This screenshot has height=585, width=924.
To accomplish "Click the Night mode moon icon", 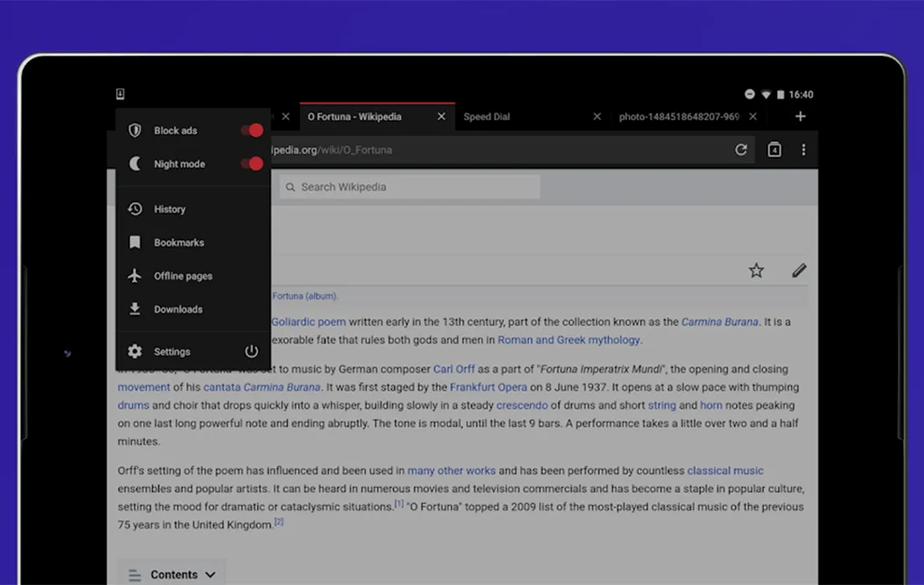I will tap(135, 164).
